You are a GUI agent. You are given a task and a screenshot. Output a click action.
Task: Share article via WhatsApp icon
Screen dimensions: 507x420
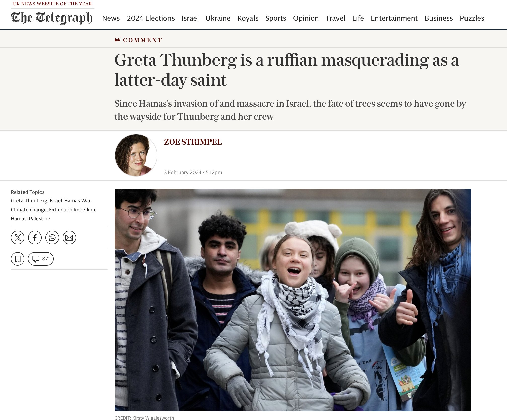tap(52, 238)
